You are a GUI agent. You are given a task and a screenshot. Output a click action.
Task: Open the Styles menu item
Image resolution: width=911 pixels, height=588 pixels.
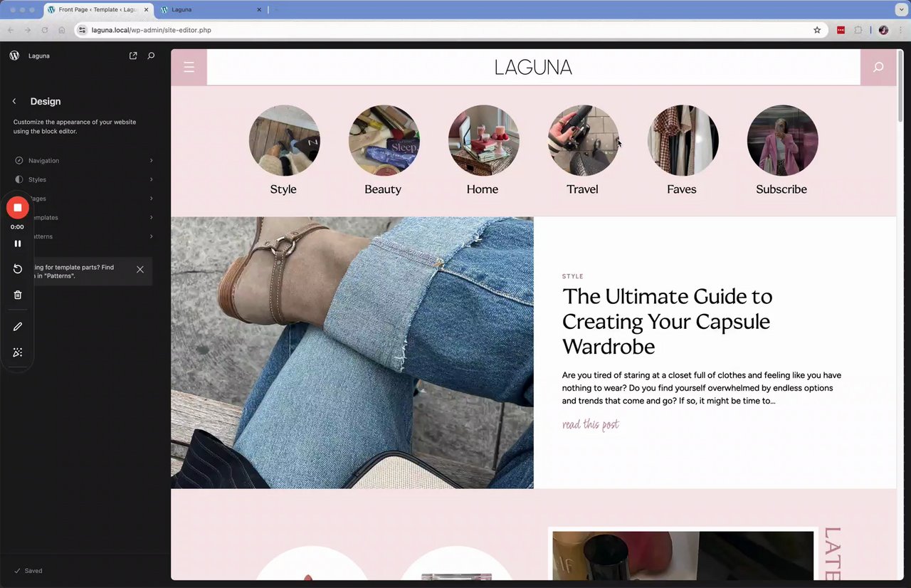(x=84, y=179)
